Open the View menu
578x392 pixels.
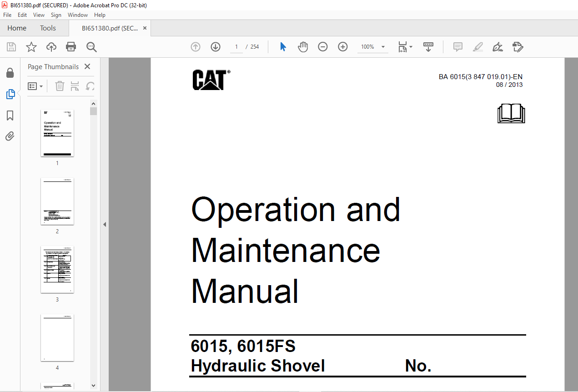click(x=39, y=15)
